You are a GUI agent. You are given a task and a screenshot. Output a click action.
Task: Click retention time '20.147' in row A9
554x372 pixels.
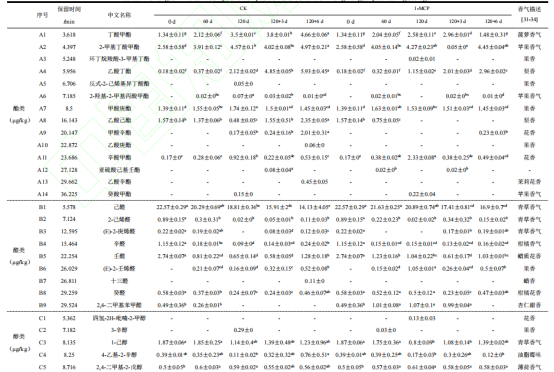(x=69, y=133)
